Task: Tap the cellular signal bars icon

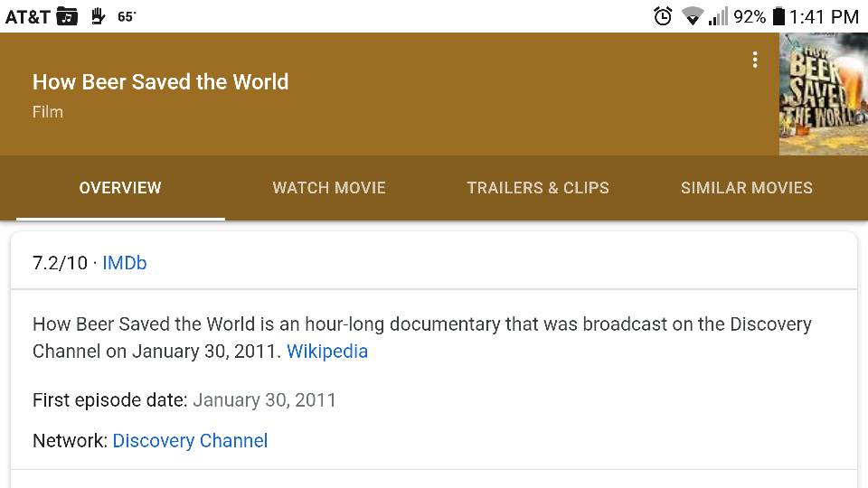Action: [718, 16]
